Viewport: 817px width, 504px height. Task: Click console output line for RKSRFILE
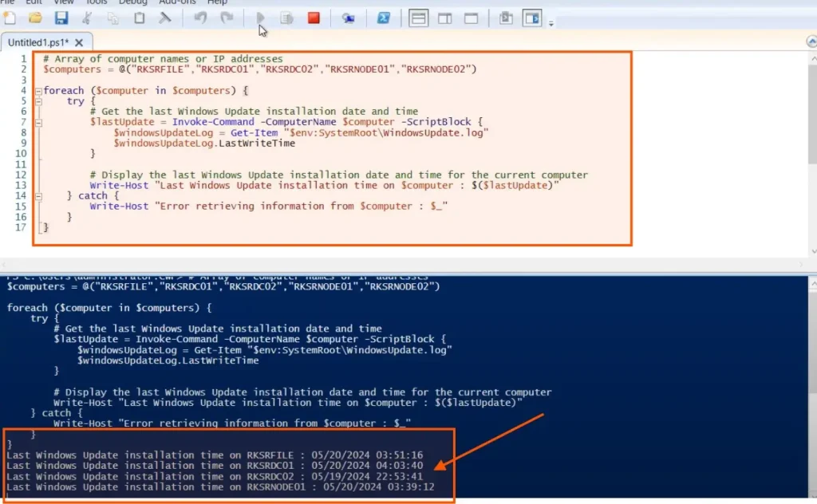click(x=215, y=455)
